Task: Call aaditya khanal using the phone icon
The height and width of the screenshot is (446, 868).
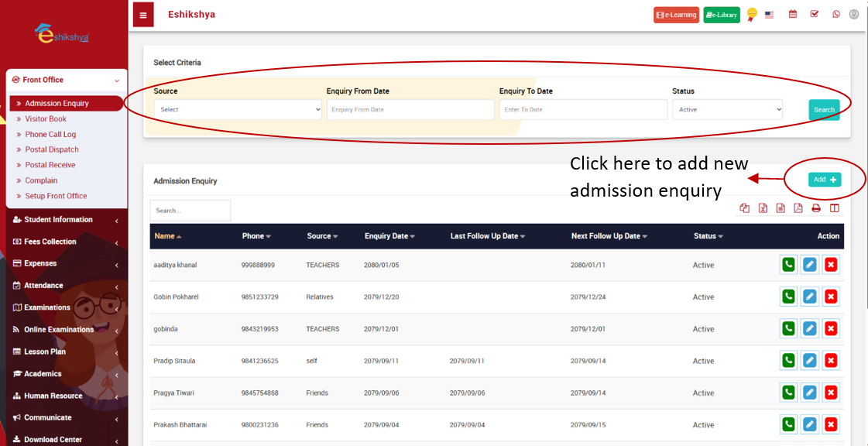Action: click(x=787, y=264)
